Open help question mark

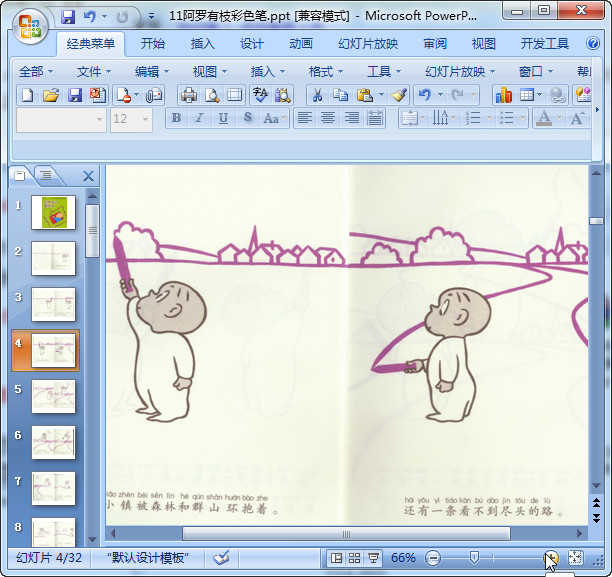592,43
